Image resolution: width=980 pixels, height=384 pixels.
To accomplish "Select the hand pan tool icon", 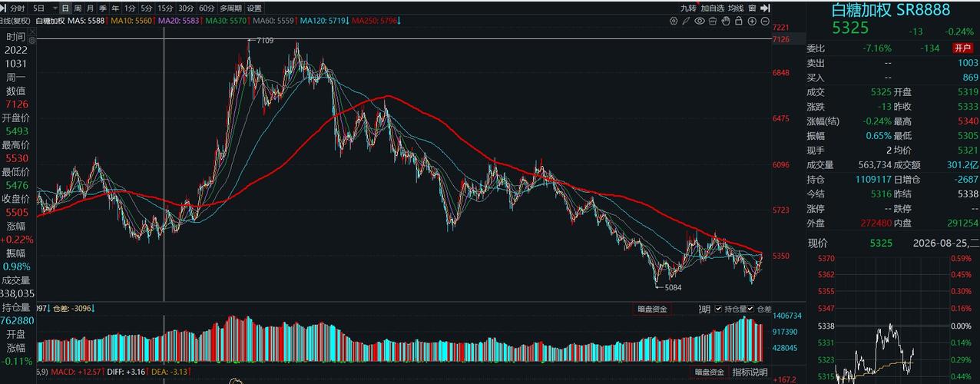I will click(726, 21).
